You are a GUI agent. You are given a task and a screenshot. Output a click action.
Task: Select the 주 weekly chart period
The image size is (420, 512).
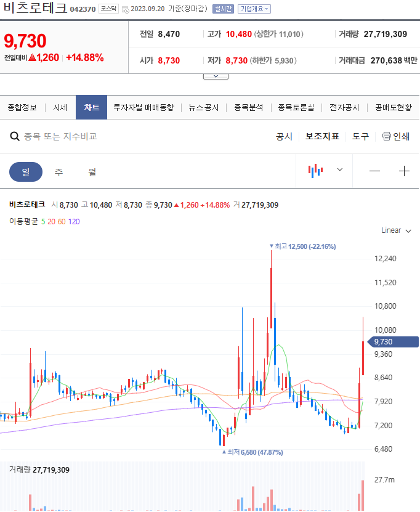click(x=59, y=172)
